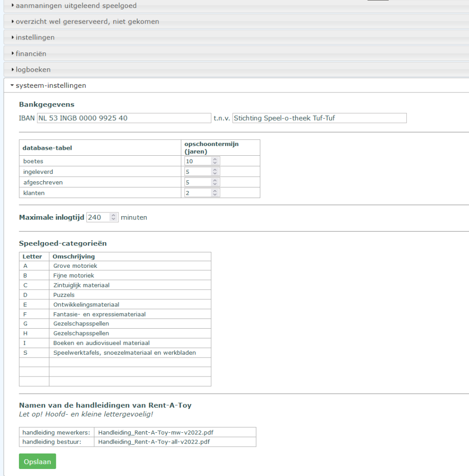Select the Puzzels description cell
This screenshot has height=476, width=469.
(130, 295)
